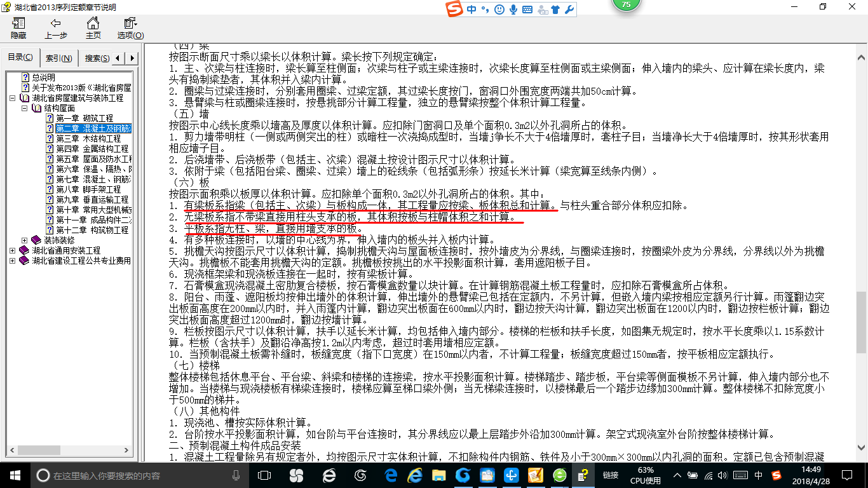
Task: Select 第五章 屋面及防水 chapter
Action: [93, 159]
